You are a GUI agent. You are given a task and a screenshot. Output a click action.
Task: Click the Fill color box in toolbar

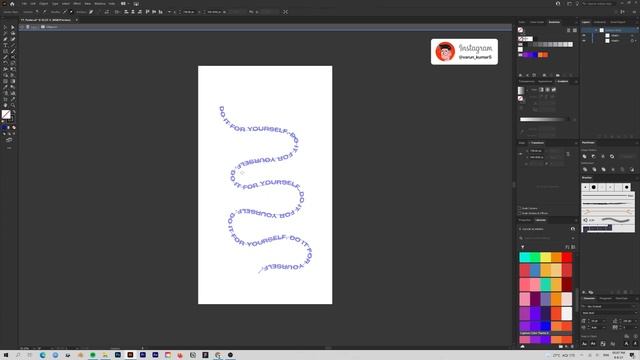pyautogui.click(x=6, y=114)
